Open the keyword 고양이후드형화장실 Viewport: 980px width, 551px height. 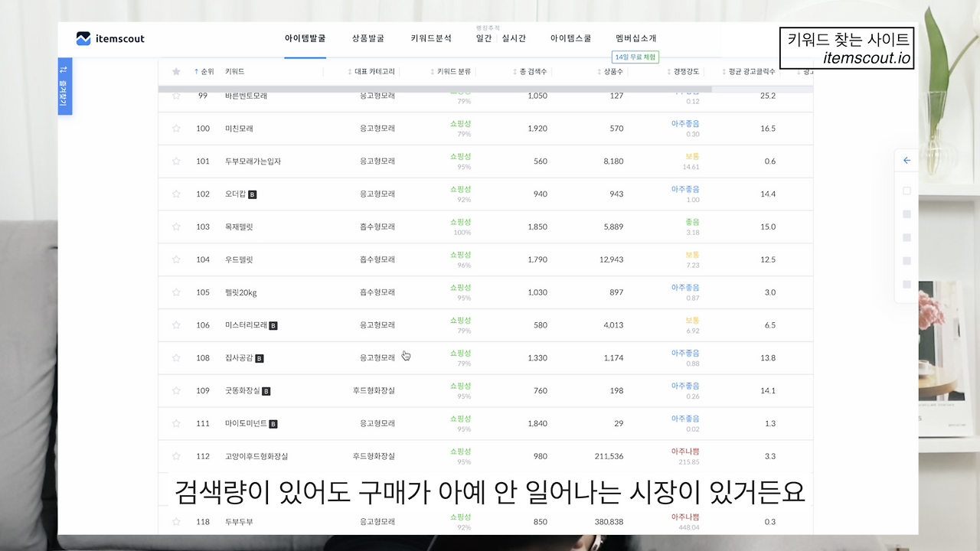coord(255,456)
